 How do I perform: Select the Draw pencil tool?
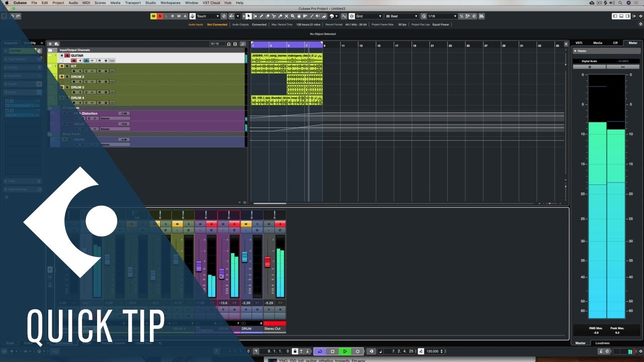click(x=261, y=16)
